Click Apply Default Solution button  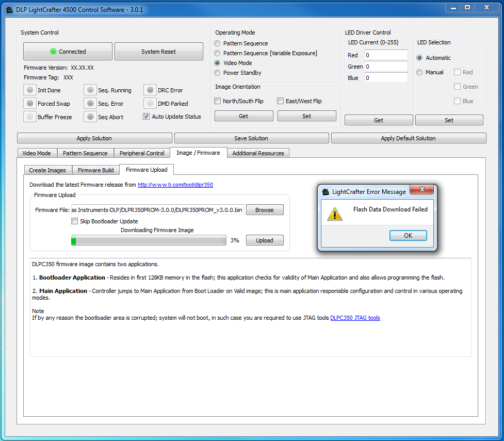(409, 138)
